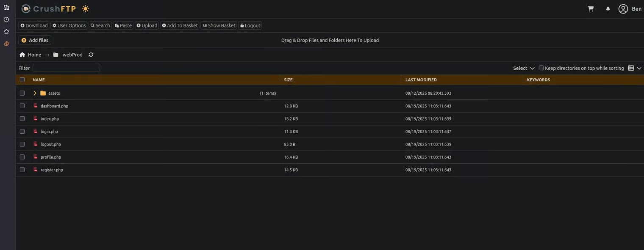Open the shopping cart basket icon

[x=591, y=9]
